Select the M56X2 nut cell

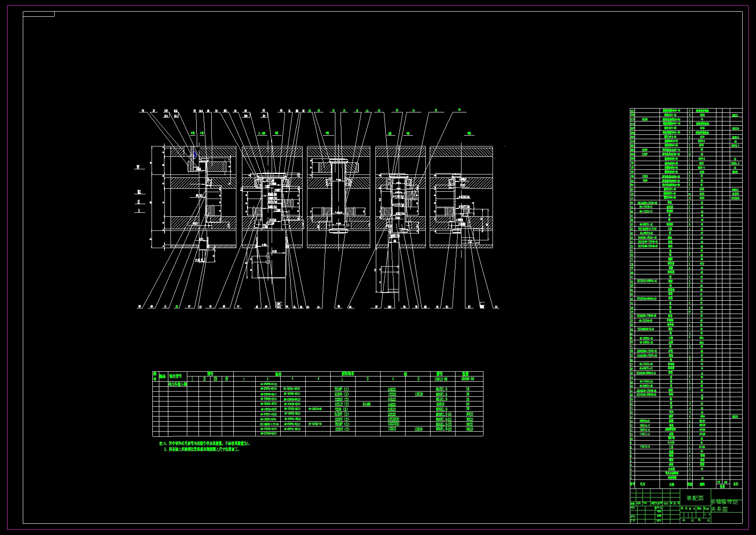[440, 404]
